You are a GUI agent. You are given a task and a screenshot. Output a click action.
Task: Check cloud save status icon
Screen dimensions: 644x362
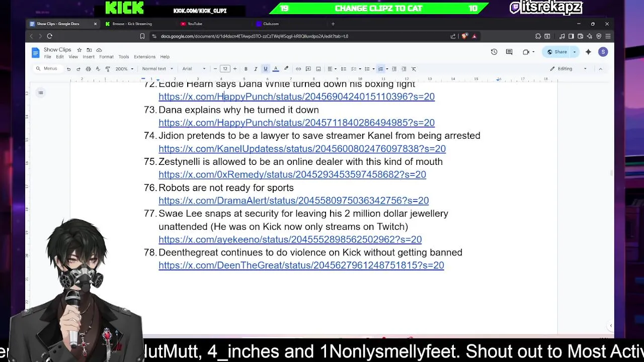pyautogui.click(x=99, y=50)
